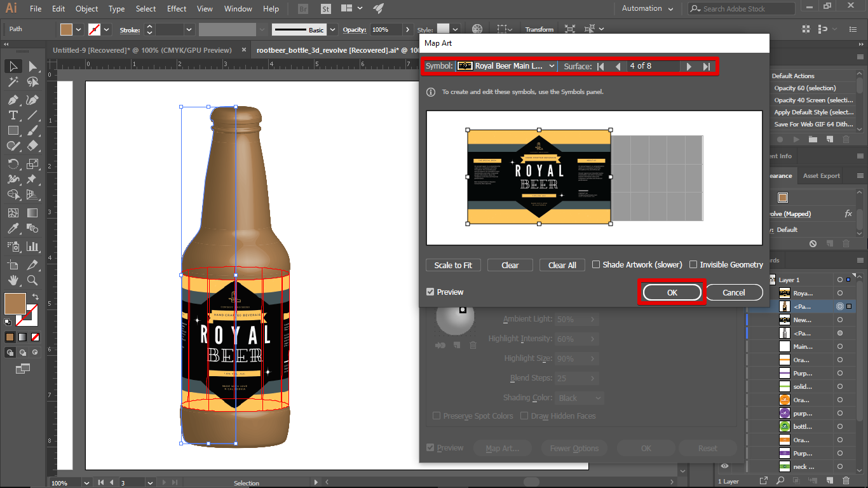The height and width of the screenshot is (488, 868).
Task: Activate the Magic Wand tool
Action: coord(13,81)
